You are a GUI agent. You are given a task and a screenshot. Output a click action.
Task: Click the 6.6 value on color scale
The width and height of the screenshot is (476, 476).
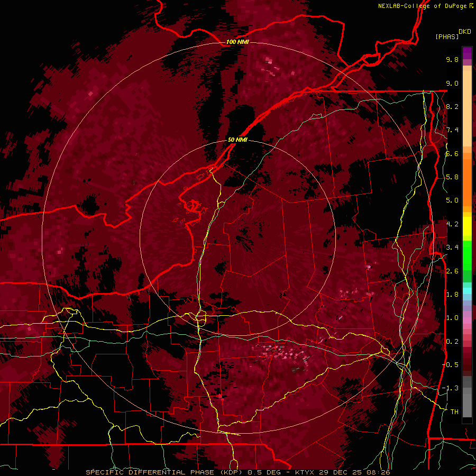click(x=452, y=153)
